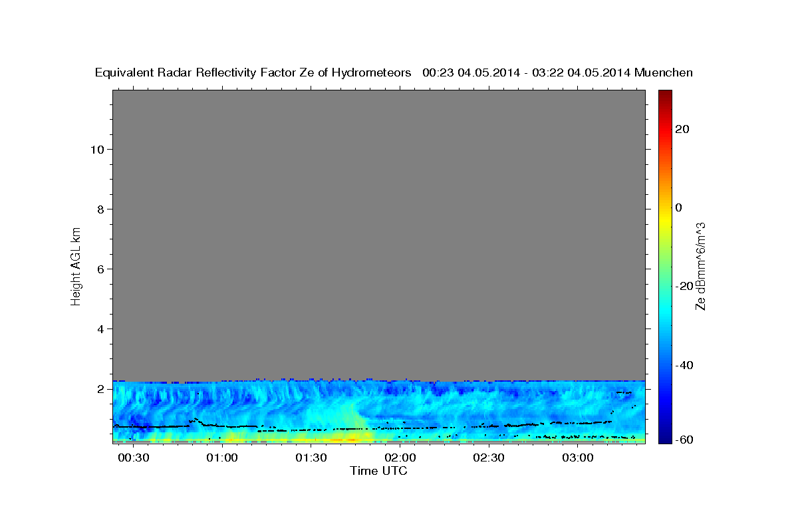Click the '02:30' time tick label

(x=489, y=458)
